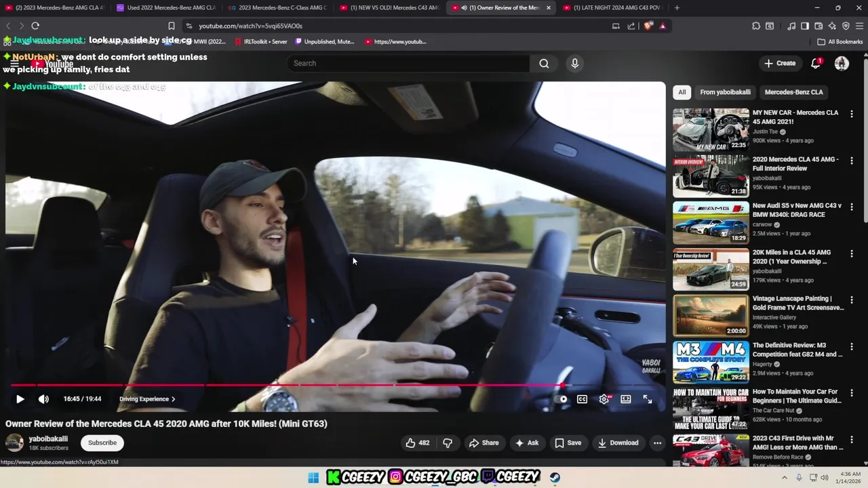Seek on the red video progress bar
Screen dimensions: 868x488
(336, 385)
